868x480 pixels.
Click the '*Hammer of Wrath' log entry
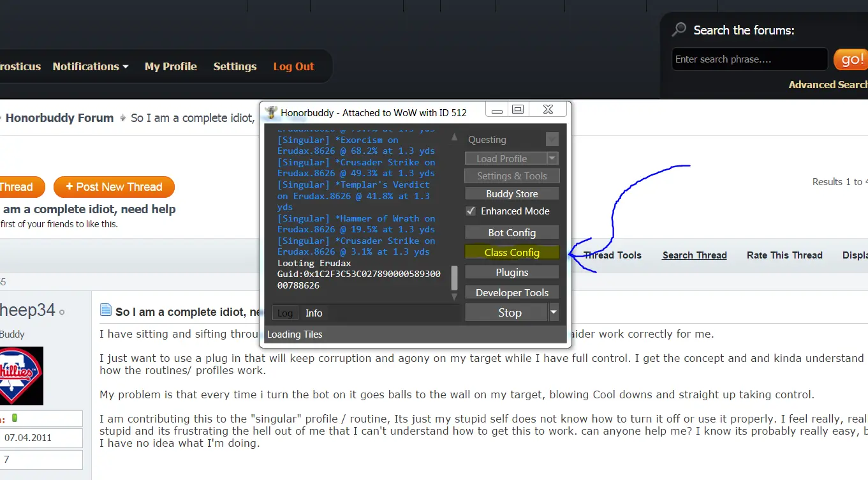[356, 224]
